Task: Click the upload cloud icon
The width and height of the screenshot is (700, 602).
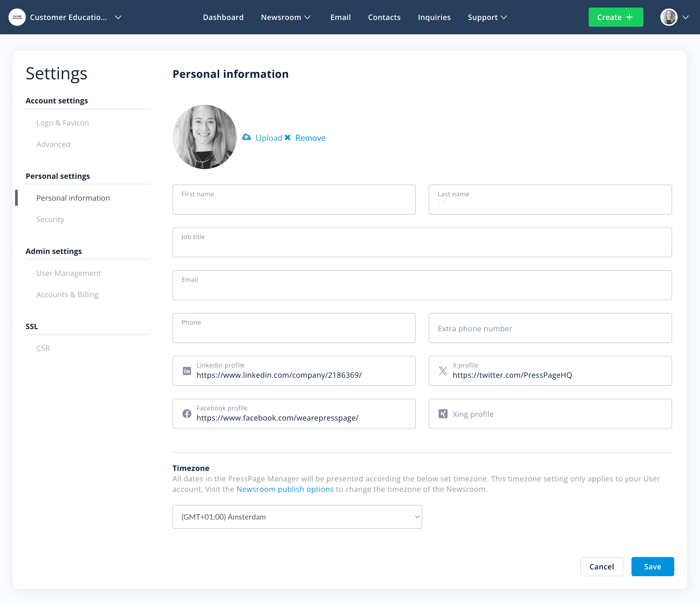Action: coord(247,137)
